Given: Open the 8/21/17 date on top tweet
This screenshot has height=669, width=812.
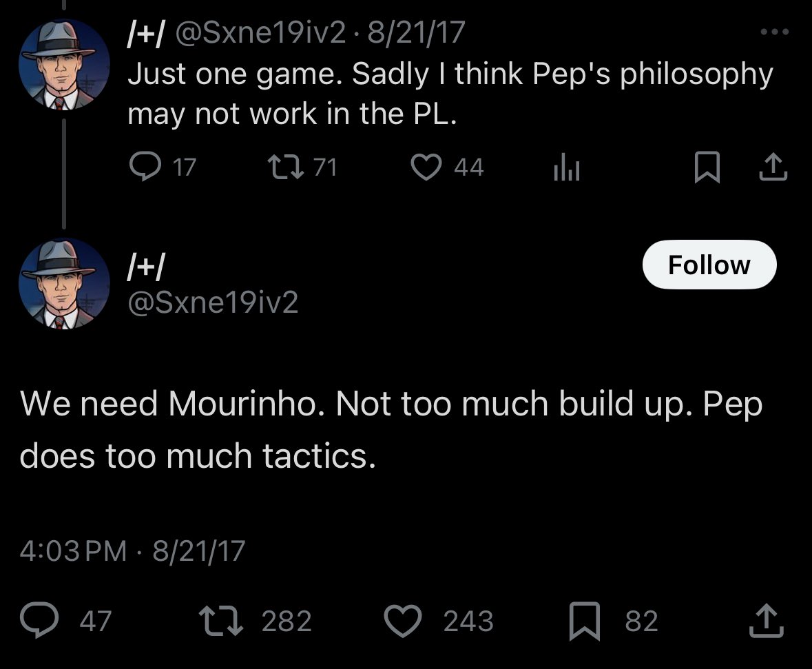Looking at the screenshot, I should 417,32.
